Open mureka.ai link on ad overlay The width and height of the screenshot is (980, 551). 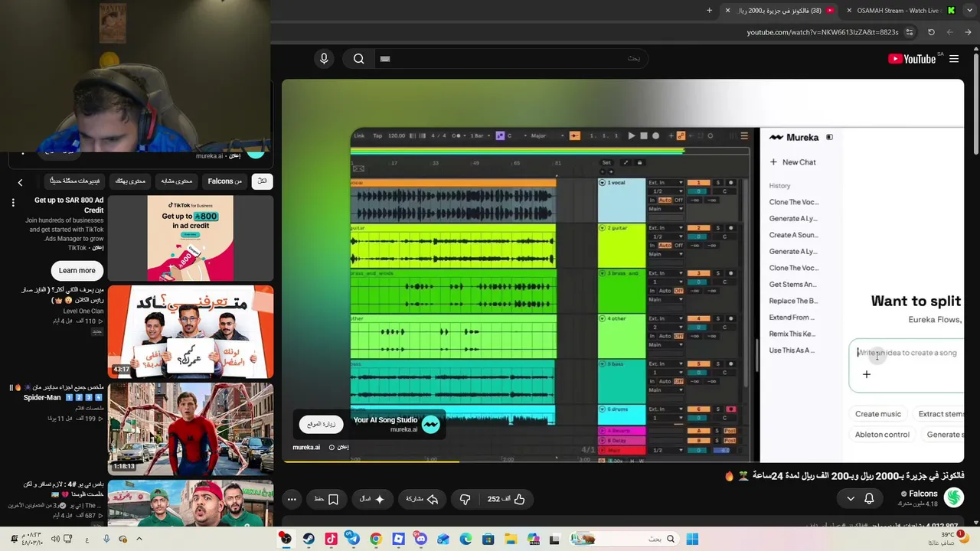coord(306,447)
